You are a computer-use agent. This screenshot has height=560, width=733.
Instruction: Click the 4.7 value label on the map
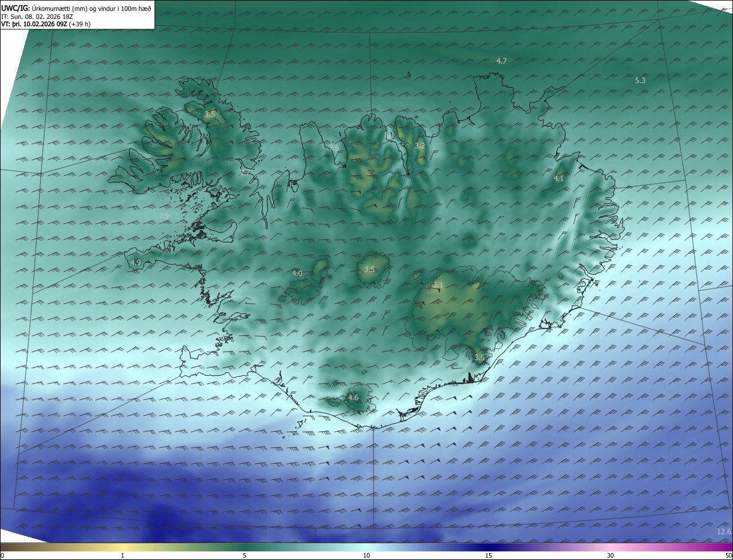(x=502, y=61)
